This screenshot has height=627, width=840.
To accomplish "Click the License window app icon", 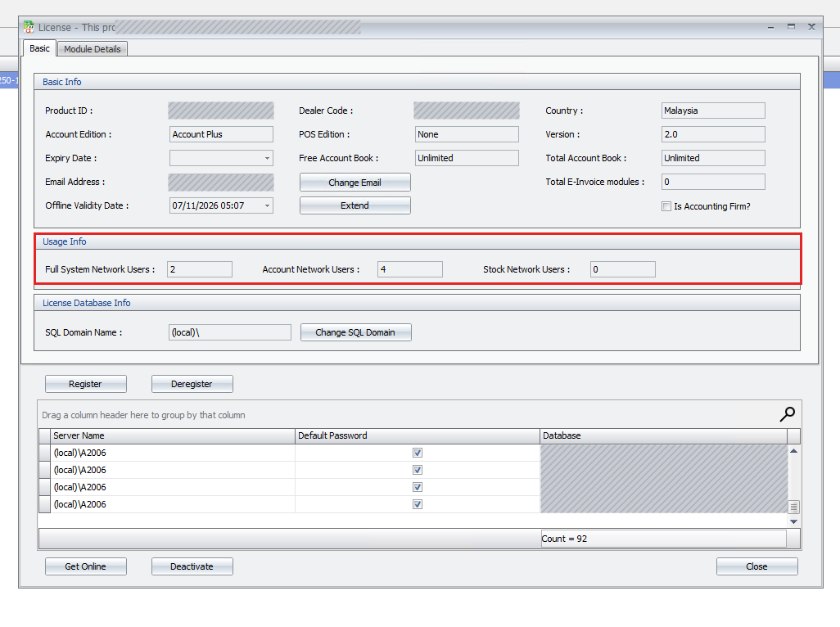I will click(x=29, y=27).
